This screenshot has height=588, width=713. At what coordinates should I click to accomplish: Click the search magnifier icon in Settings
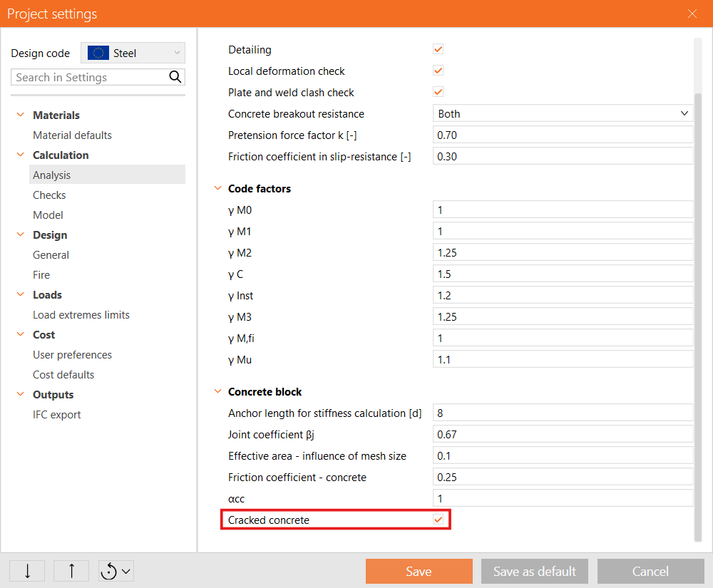click(x=175, y=77)
